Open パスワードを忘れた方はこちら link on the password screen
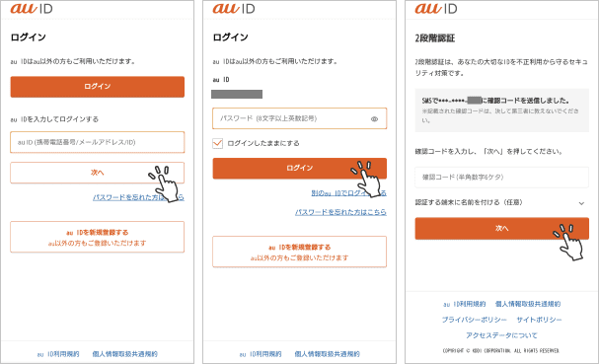This screenshot has height=364, width=599. pos(340,212)
